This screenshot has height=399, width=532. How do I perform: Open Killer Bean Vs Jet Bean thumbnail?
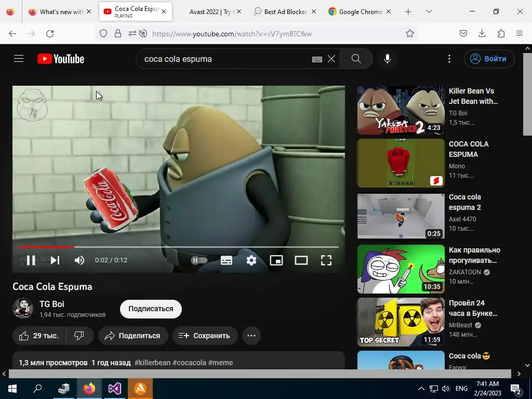click(x=401, y=110)
